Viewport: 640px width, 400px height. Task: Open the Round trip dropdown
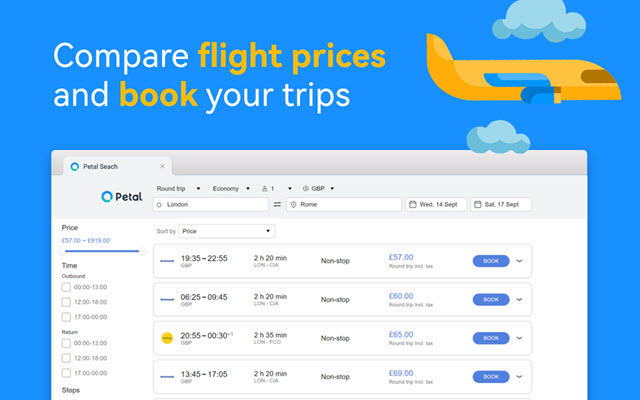pos(179,188)
